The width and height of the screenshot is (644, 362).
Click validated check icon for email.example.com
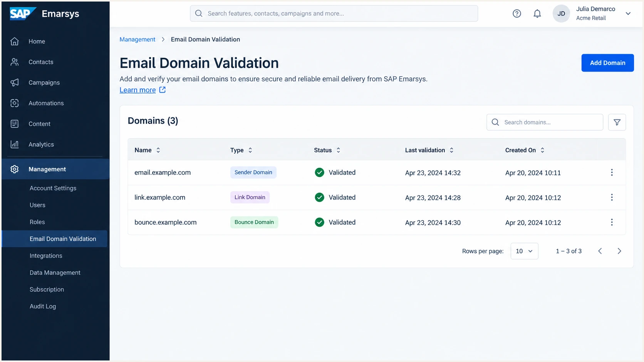coord(319,172)
